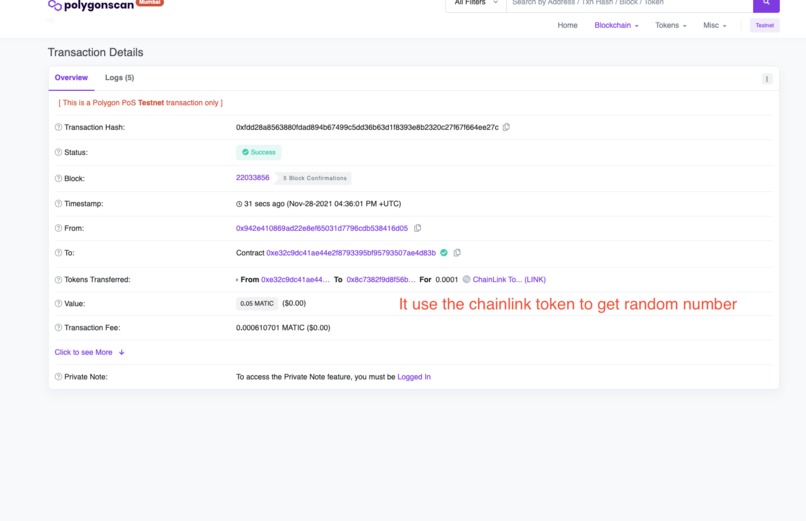The image size is (806, 521).
Task: Open the ChainLink To... (LINK) token link
Action: coord(509,280)
